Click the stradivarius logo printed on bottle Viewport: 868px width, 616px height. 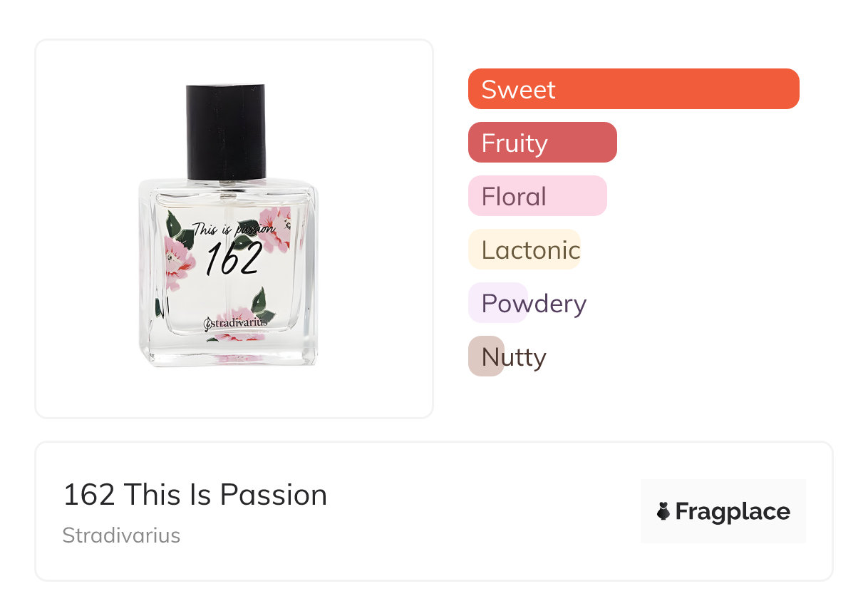coord(239,323)
